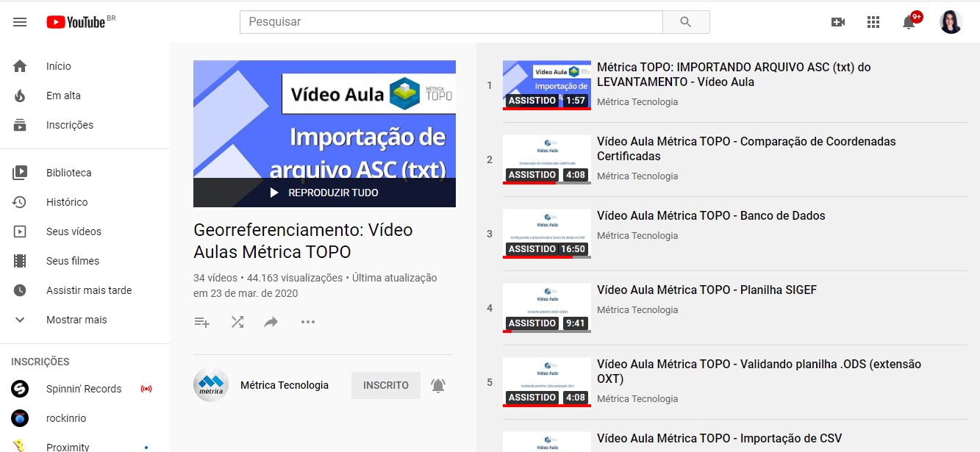Expand the Mostrar mais sidebar section

click(76, 320)
